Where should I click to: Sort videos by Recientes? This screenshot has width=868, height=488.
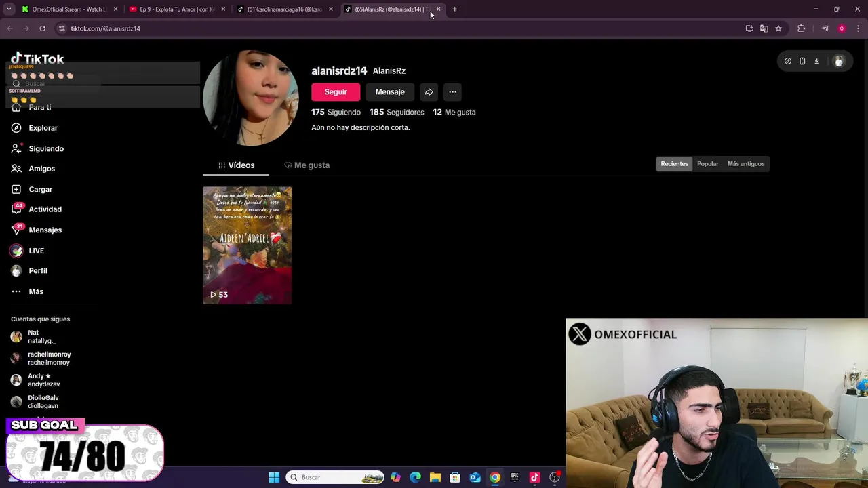(674, 164)
